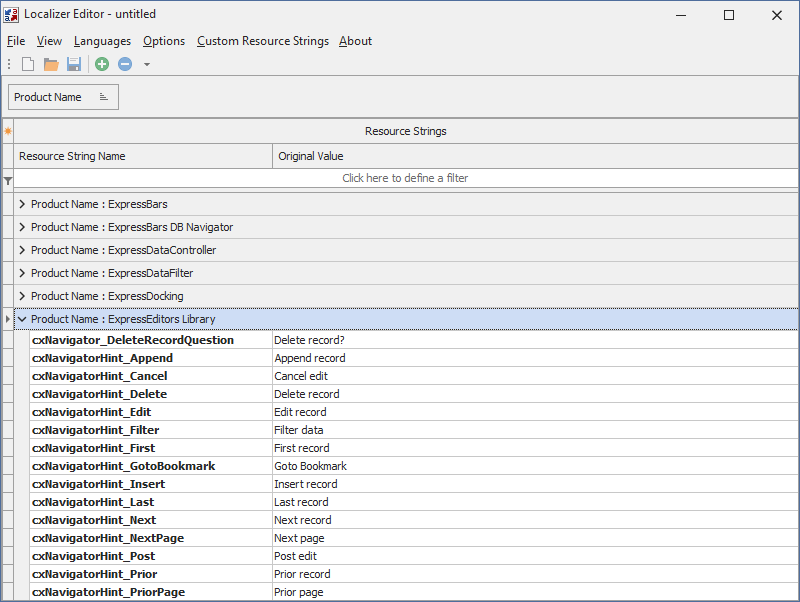Save the document with the floppy disk icon

coord(74,63)
